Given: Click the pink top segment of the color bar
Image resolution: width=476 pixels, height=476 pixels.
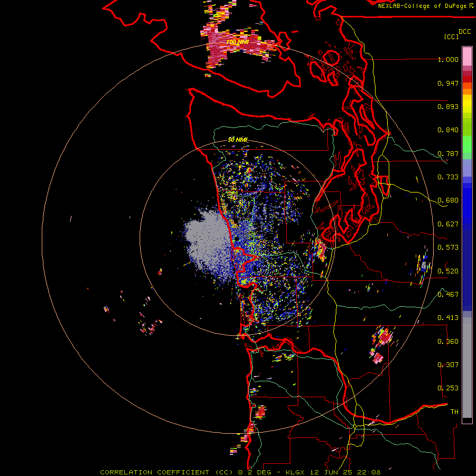Looking at the screenshot, I should tap(467, 56).
